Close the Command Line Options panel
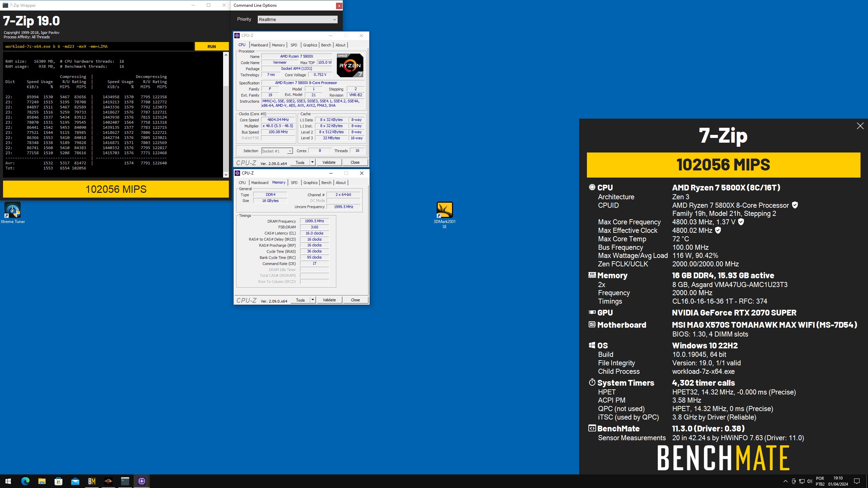868x488 pixels. tap(339, 5)
